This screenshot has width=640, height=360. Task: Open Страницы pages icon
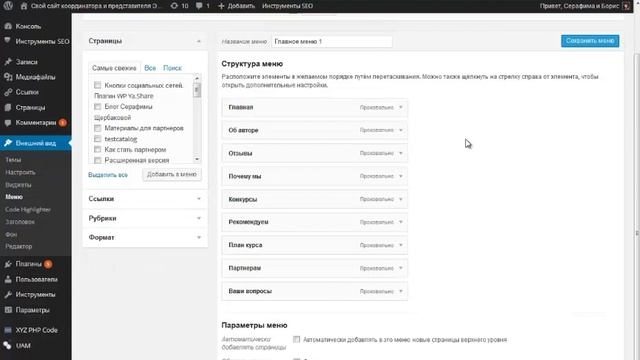click(8, 107)
